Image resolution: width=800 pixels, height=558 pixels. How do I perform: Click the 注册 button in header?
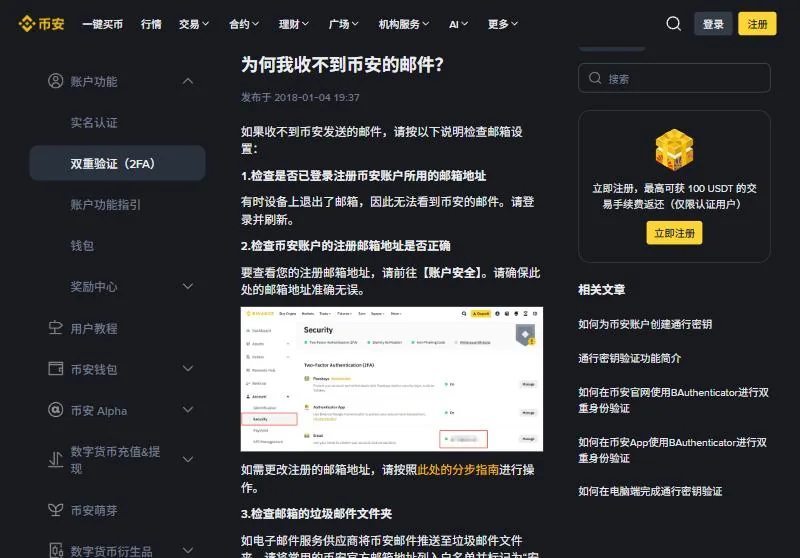(x=757, y=24)
